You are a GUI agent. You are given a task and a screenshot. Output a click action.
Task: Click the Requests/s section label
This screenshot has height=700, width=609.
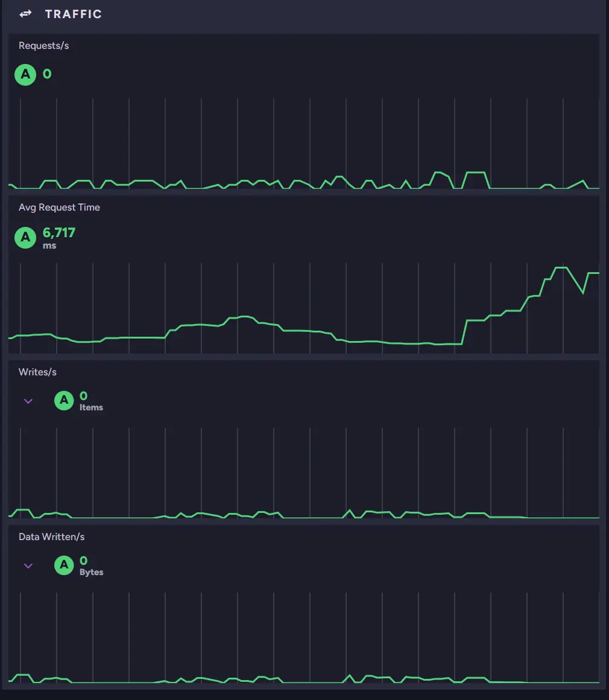point(44,46)
